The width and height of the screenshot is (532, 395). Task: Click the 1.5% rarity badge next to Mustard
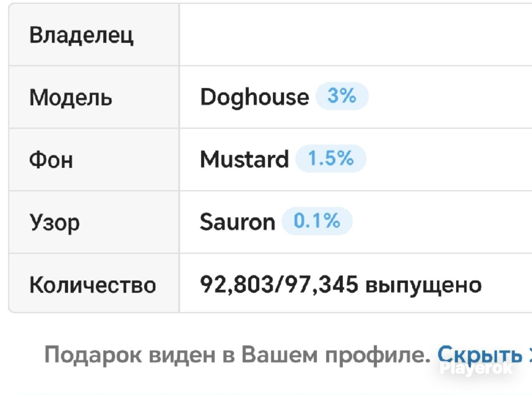[331, 159]
